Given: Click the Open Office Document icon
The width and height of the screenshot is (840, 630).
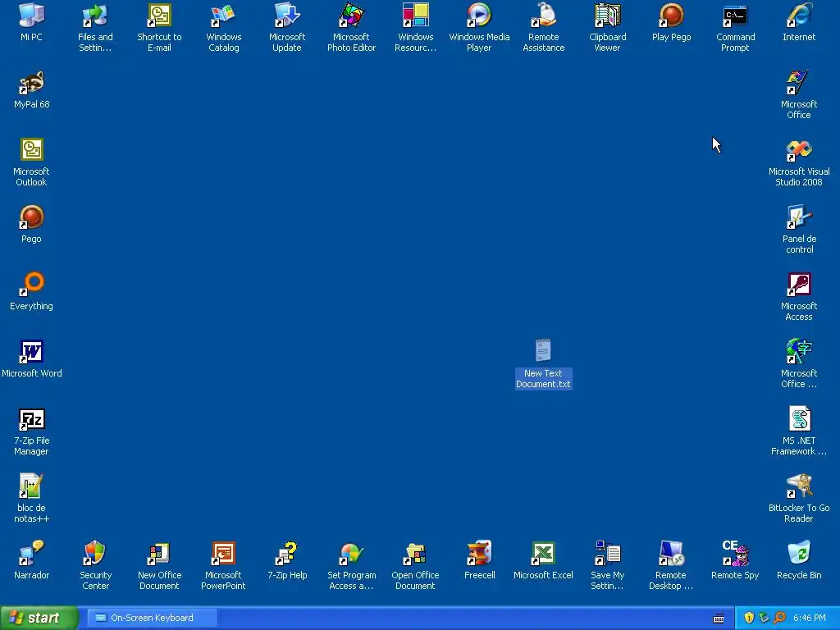Looking at the screenshot, I should 415,554.
